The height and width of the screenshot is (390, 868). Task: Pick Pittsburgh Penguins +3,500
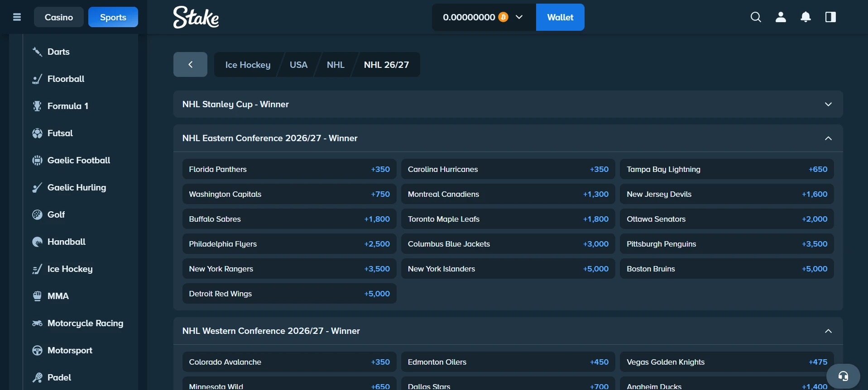pyautogui.click(x=727, y=244)
